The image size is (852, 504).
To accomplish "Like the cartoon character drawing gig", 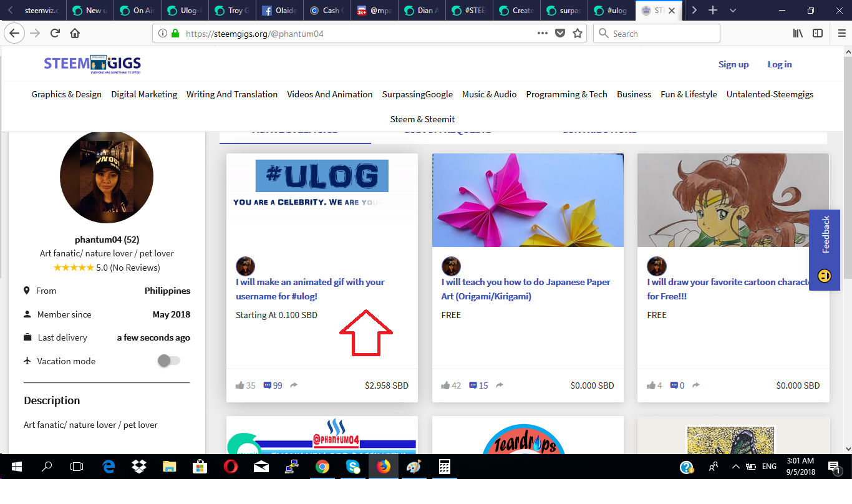I will click(651, 385).
